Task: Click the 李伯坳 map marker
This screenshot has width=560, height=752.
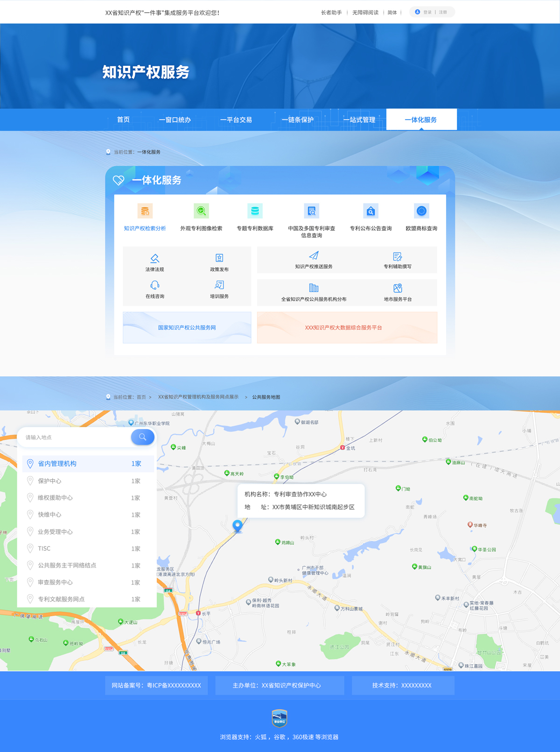Action: (x=277, y=477)
